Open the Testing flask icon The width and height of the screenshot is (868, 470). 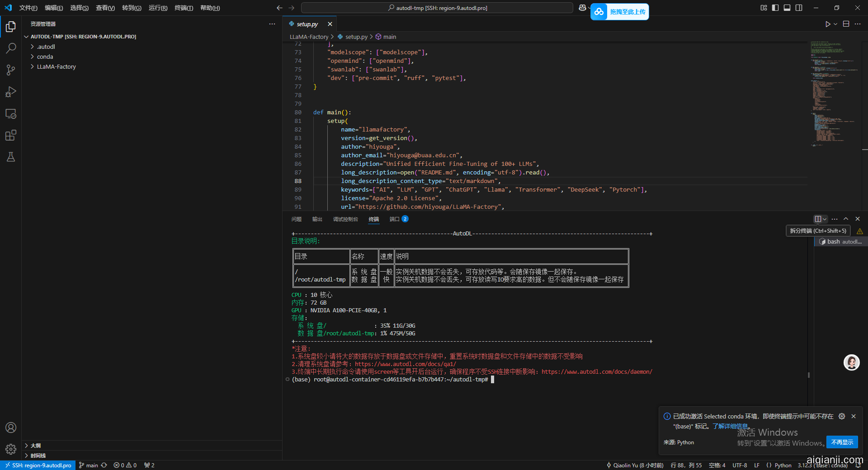(x=11, y=157)
